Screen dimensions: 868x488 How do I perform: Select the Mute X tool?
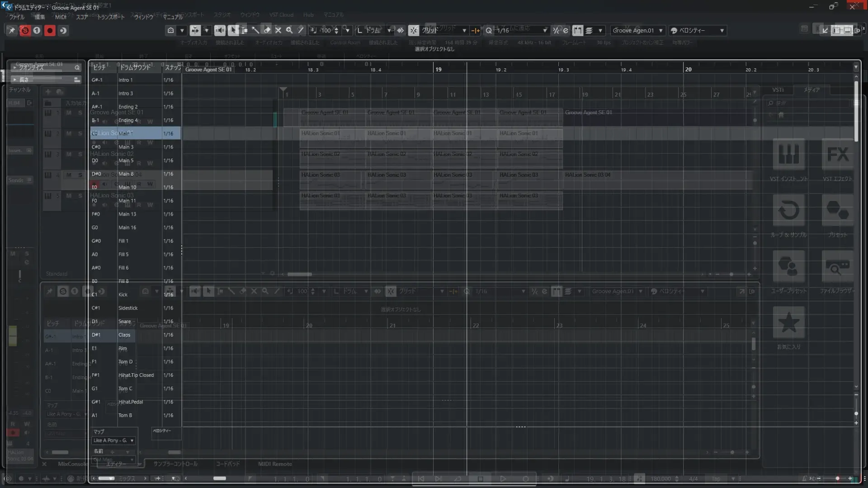(x=278, y=30)
